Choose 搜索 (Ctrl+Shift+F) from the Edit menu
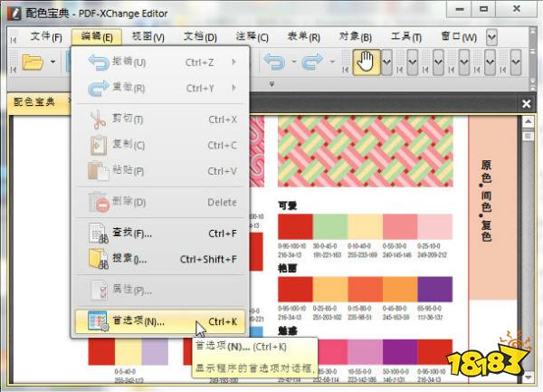This screenshot has height=392, width=543. pos(130,260)
